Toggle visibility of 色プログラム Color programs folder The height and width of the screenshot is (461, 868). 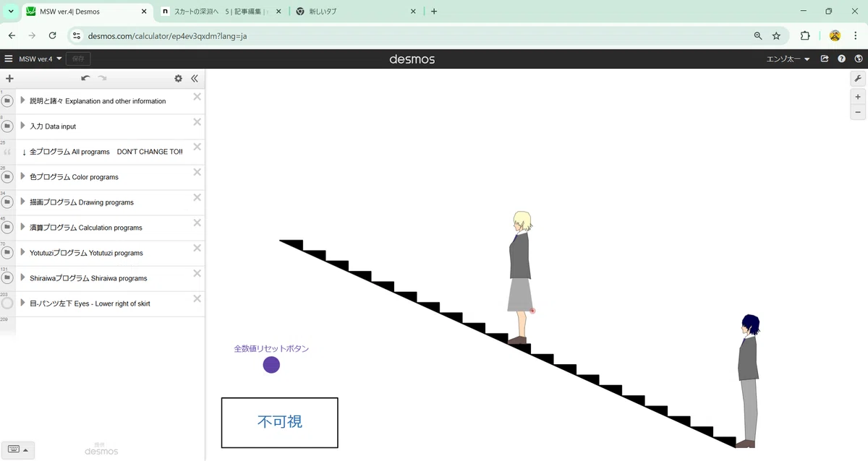pos(7,177)
